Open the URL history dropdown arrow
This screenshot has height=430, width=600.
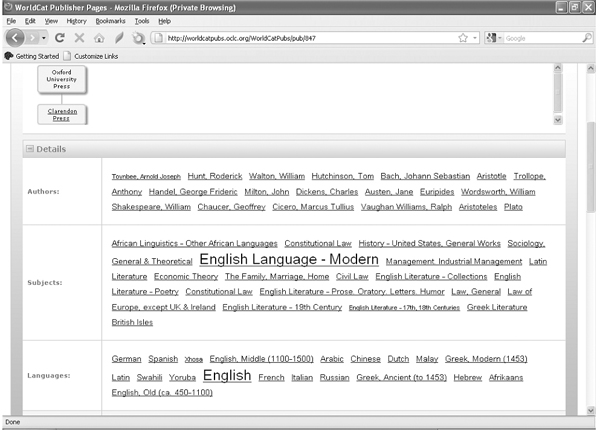click(x=475, y=38)
